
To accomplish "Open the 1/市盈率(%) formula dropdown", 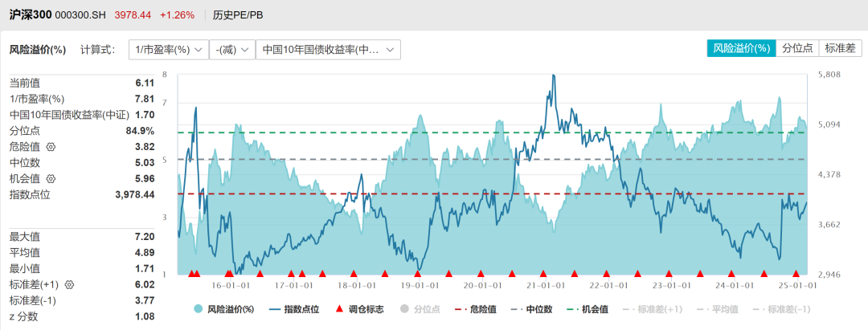I will [x=167, y=50].
